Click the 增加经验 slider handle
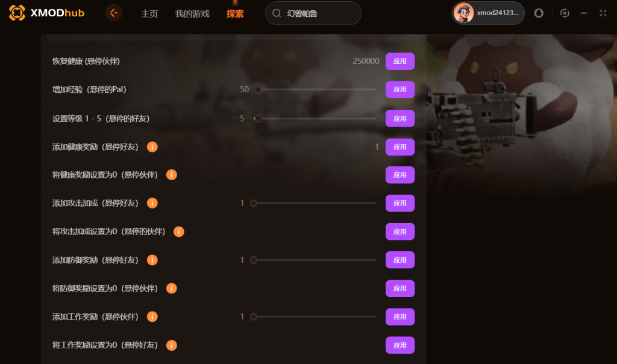This screenshot has width=617, height=364. [258, 90]
